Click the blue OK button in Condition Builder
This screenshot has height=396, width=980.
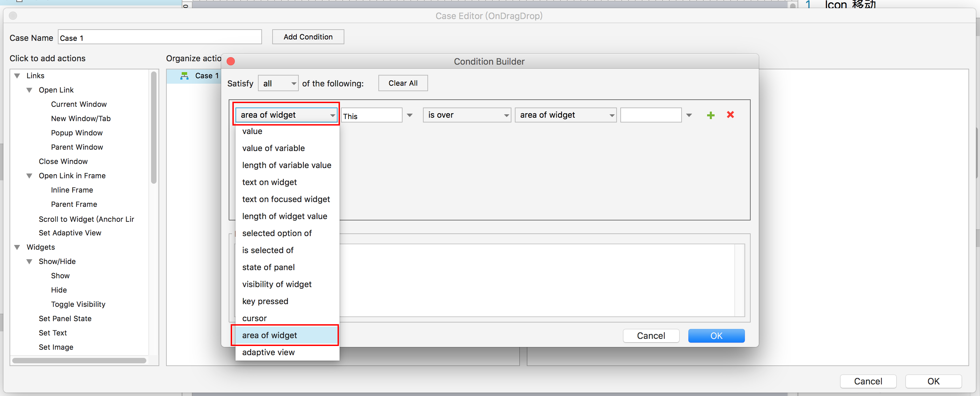716,335
